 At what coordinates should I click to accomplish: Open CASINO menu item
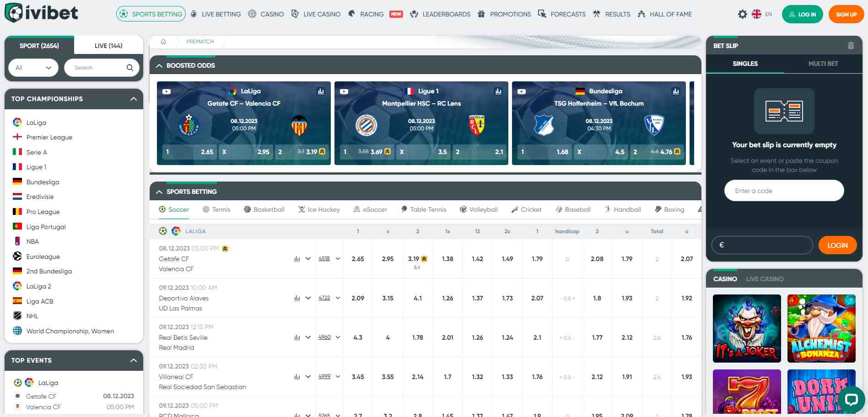point(266,14)
